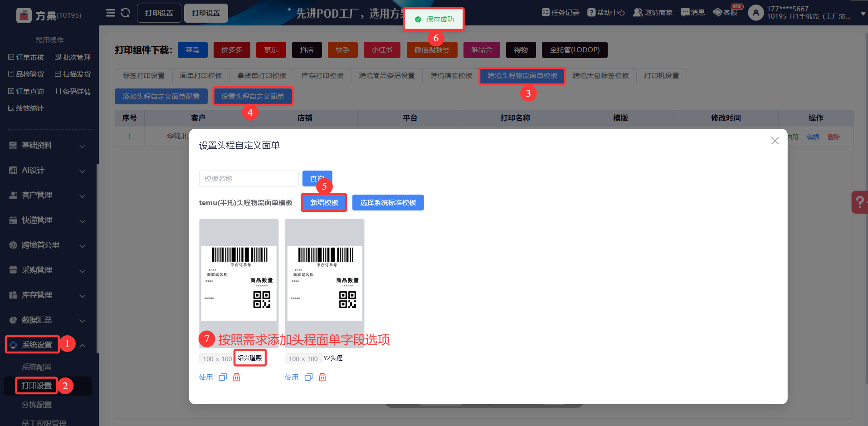The width and height of the screenshot is (868, 426).
Task: Download the 菜鸟 print component
Action: tap(192, 50)
